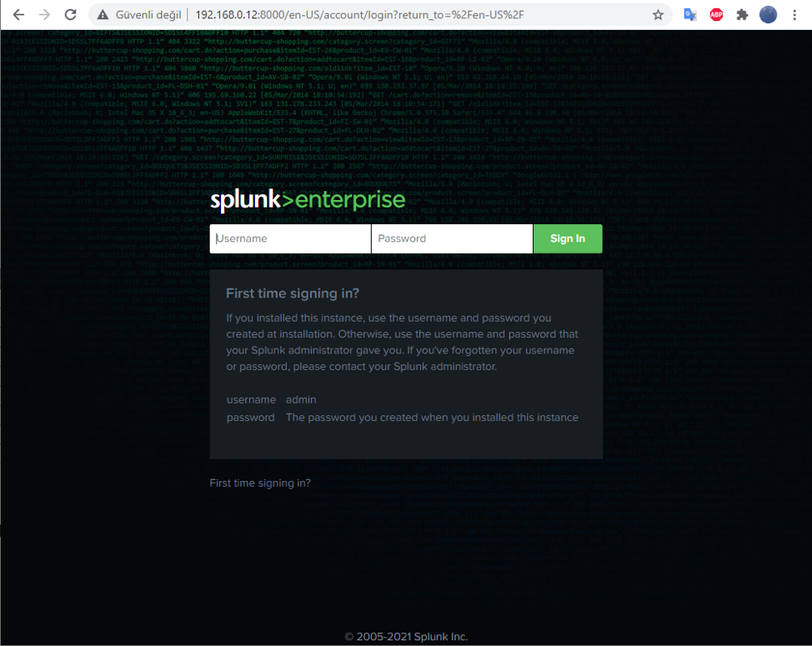Select the address bar URL text
The height and width of the screenshot is (646, 812).
pos(359,15)
